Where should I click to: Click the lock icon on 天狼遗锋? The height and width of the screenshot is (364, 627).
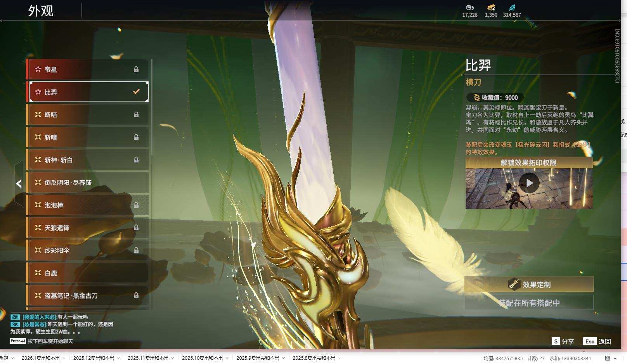pos(136,228)
